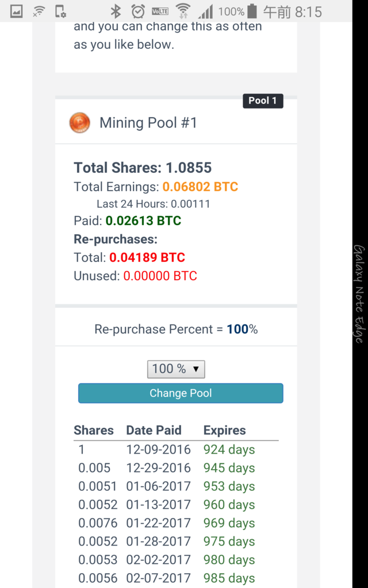Tap the device settings notification icon

coord(60,11)
